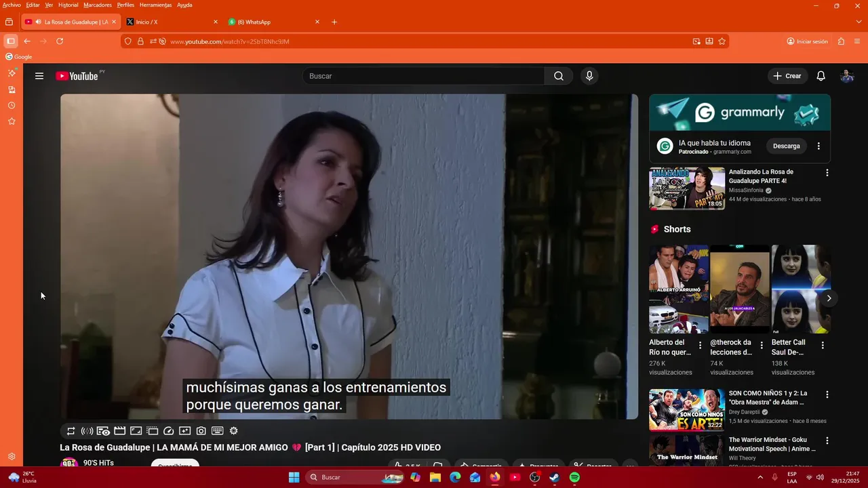Screen dimensions: 868x488
Task: Click the YouTube search magnifier button
Action: [x=559, y=76]
